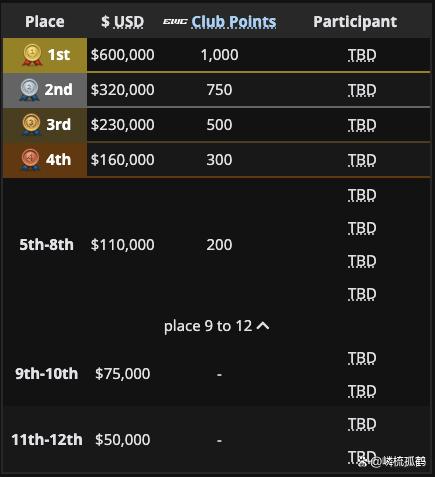Click the silver 2nd place medal icon
The width and height of the screenshot is (435, 477).
click(x=29, y=90)
